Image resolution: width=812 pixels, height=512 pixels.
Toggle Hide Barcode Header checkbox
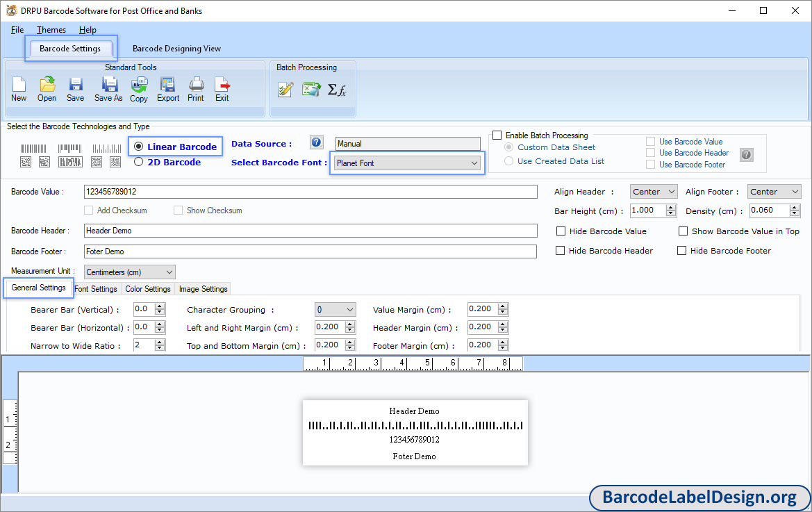pos(560,251)
